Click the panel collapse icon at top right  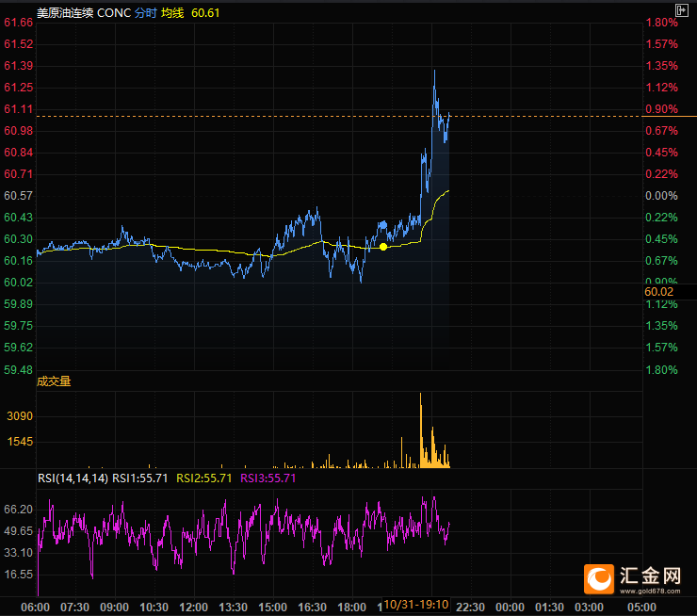[682, 9]
